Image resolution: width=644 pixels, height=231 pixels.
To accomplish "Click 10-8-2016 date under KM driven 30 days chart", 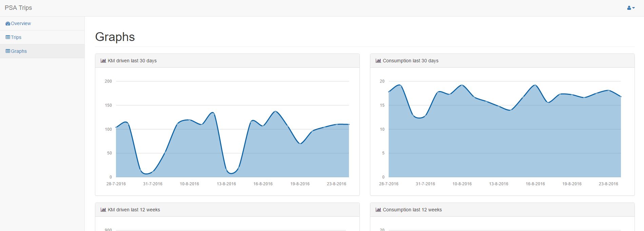I will pos(189,184).
